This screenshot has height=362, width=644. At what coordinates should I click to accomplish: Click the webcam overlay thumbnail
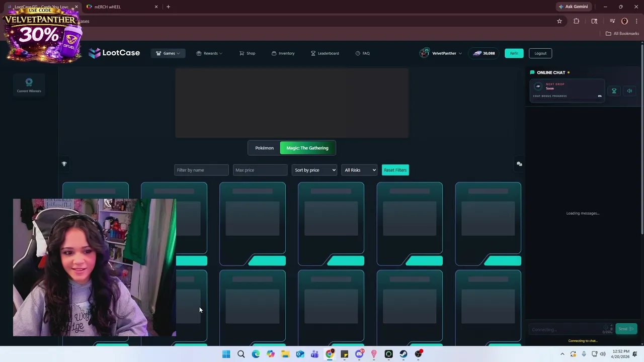pyautogui.click(x=95, y=267)
